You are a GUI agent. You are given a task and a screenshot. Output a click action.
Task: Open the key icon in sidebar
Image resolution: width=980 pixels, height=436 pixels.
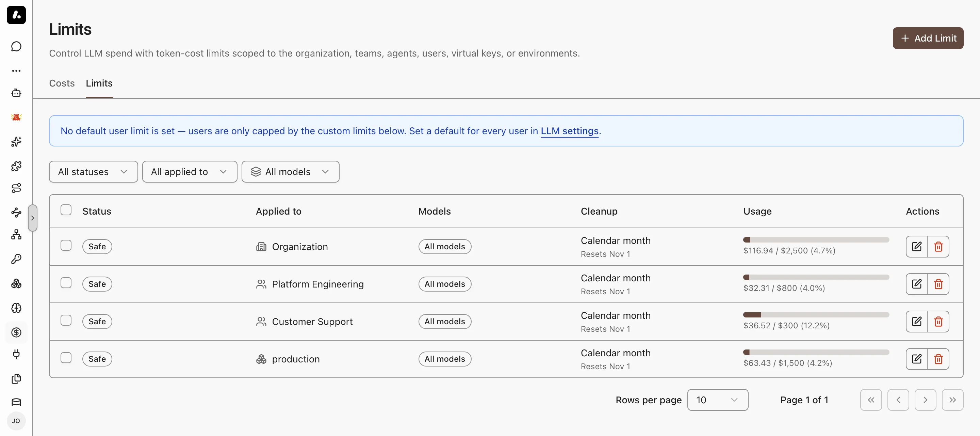[x=16, y=259]
